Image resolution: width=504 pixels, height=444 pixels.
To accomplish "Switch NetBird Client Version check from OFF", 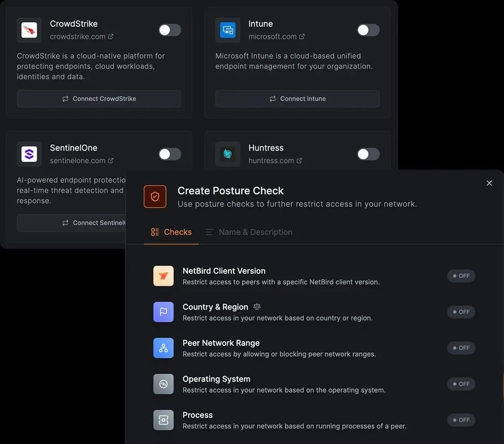I will pyautogui.click(x=461, y=276).
